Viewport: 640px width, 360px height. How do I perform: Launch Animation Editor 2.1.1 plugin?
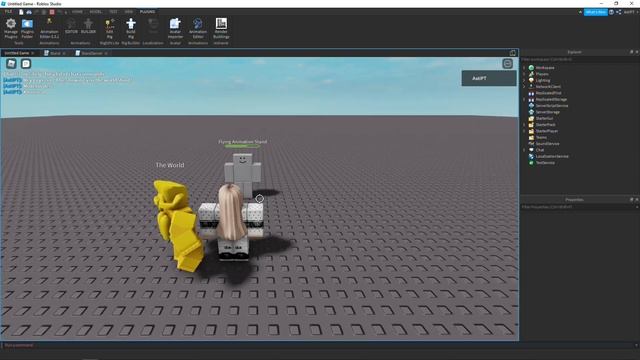[49, 28]
